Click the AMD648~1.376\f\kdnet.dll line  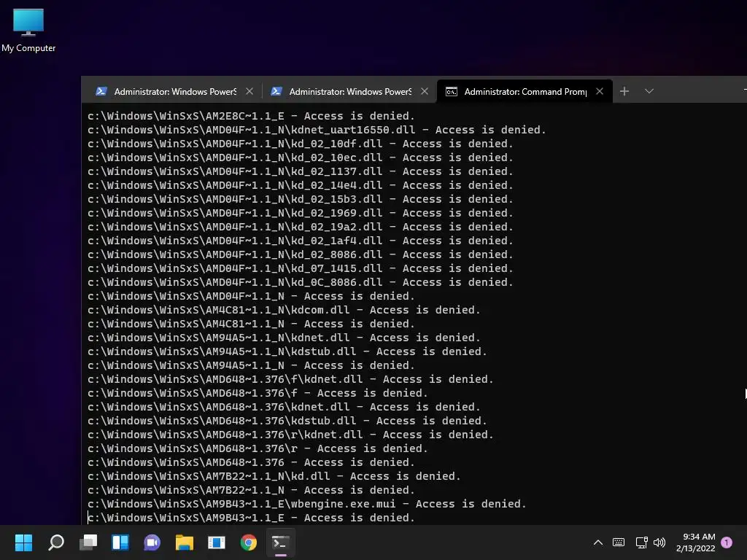pyautogui.click(x=290, y=379)
